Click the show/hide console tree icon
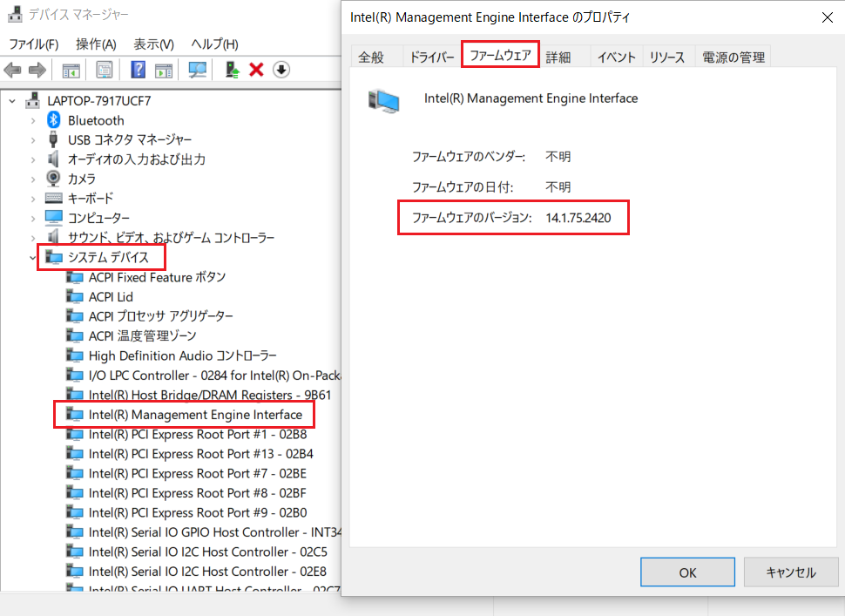Screen dimensions: 845x616 click(71, 70)
